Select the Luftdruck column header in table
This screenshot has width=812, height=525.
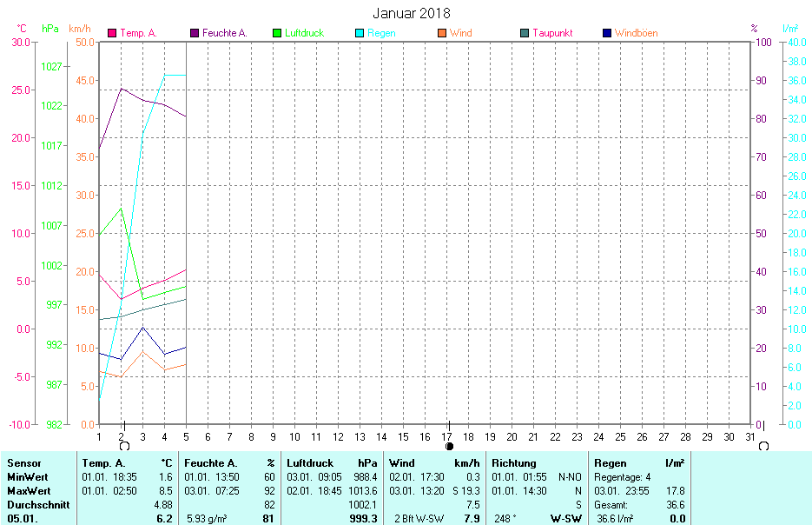tap(309, 463)
